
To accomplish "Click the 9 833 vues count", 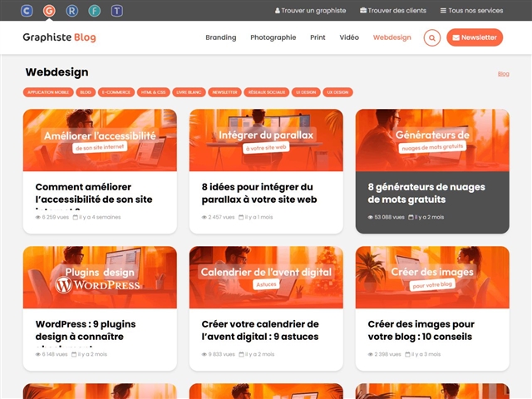I will 218,354.
